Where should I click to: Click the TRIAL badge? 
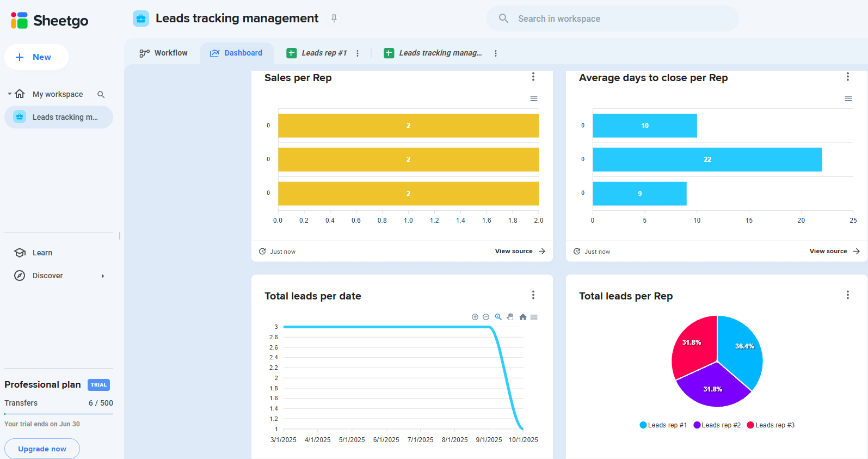(x=99, y=385)
